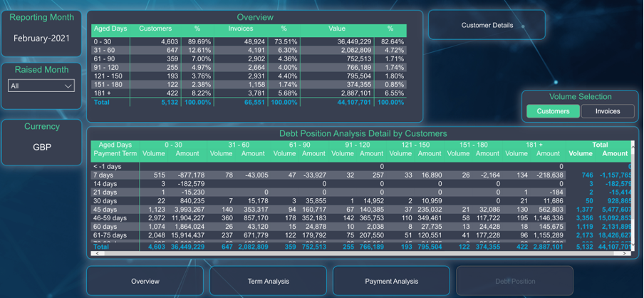Open the Term Analysis page
The height and width of the screenshot is (298, 644).
pos(268,281)
